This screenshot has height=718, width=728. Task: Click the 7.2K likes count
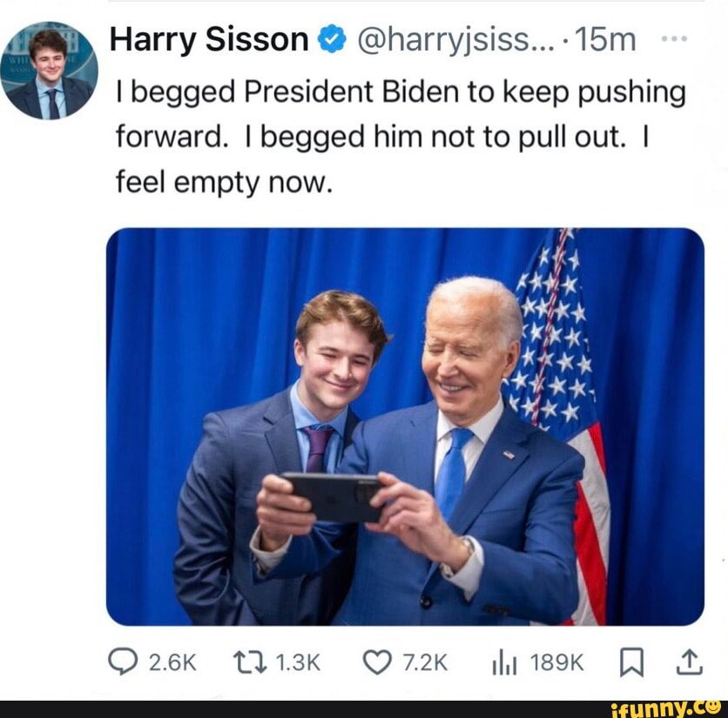click(425, 663)
